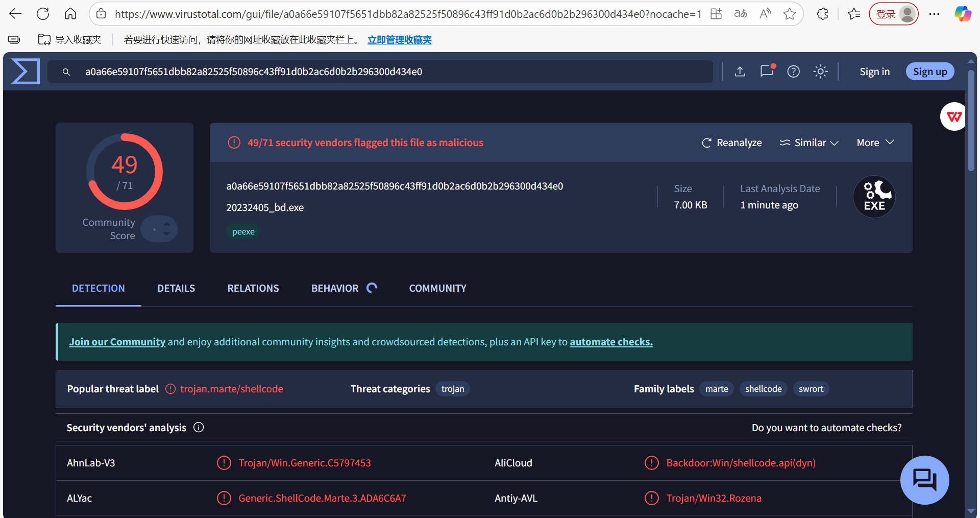This screenshot has width=980, height=518.
Task: Click the trojan threat category tag
Action: tap(453, 389)
